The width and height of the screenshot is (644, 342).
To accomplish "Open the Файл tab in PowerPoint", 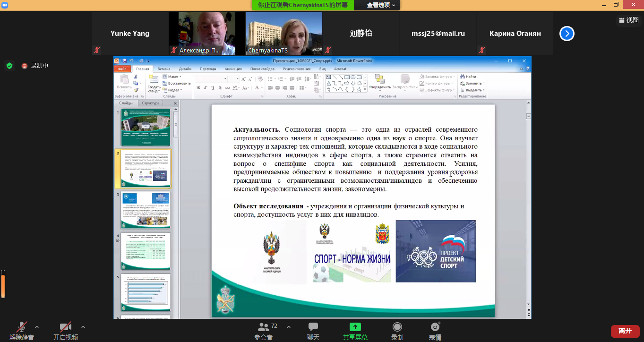I will click(122, 69).
